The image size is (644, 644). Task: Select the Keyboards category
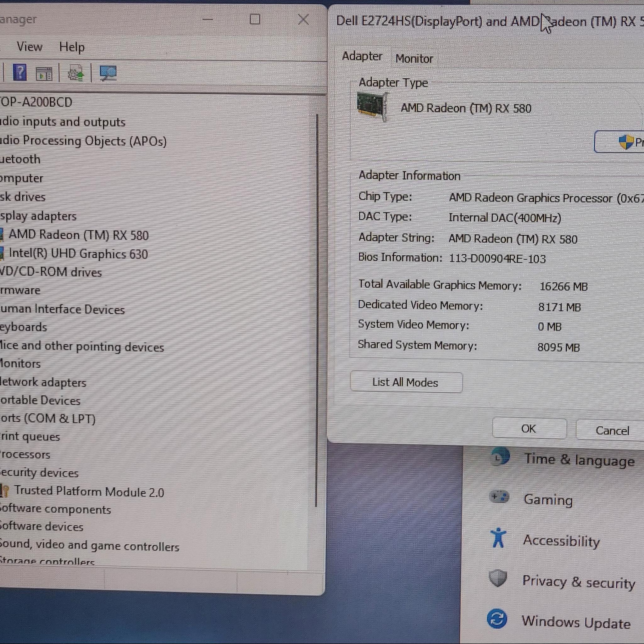23,327
